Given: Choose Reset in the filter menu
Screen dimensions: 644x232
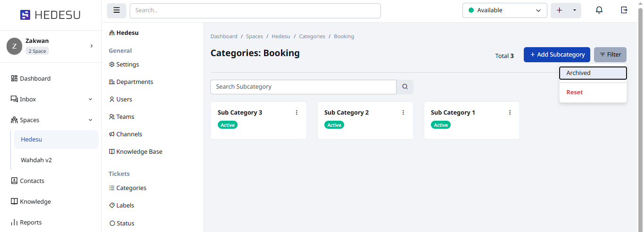Looking at the screenshot, I should click(575, 92).
